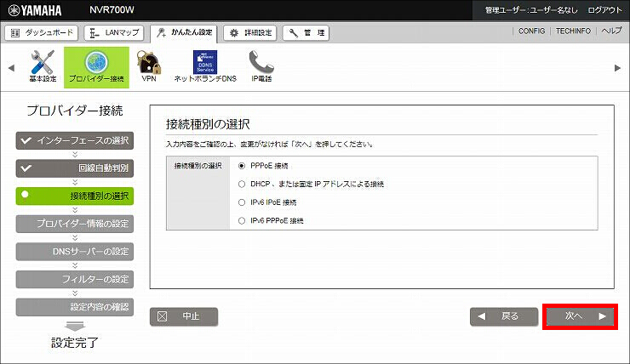Click the NVR700W model name
The height and width of the screenshot is (364, 630).
[112, 10]
